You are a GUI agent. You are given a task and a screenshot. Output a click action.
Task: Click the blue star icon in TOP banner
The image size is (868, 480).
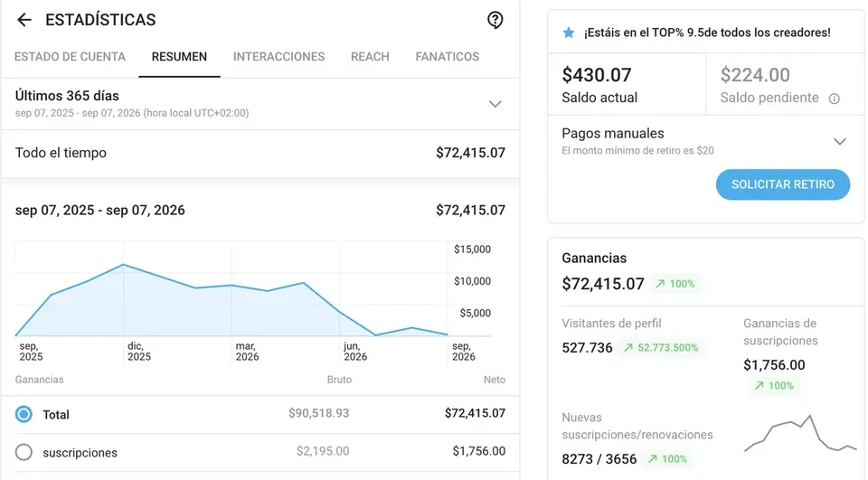(569, 33)
